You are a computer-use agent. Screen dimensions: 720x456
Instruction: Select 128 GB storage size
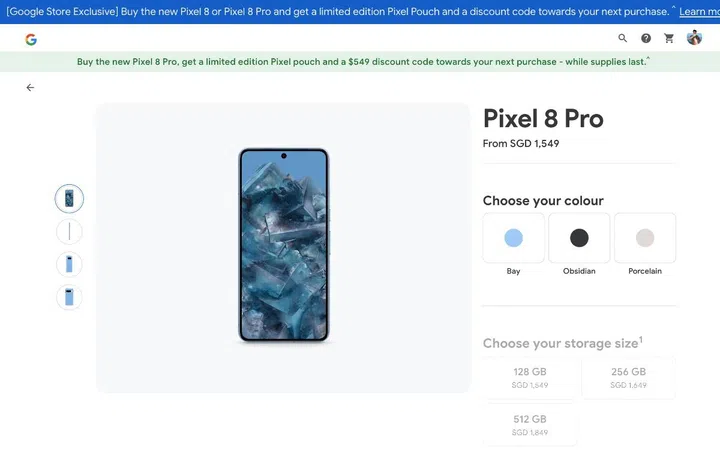[529, 377]
